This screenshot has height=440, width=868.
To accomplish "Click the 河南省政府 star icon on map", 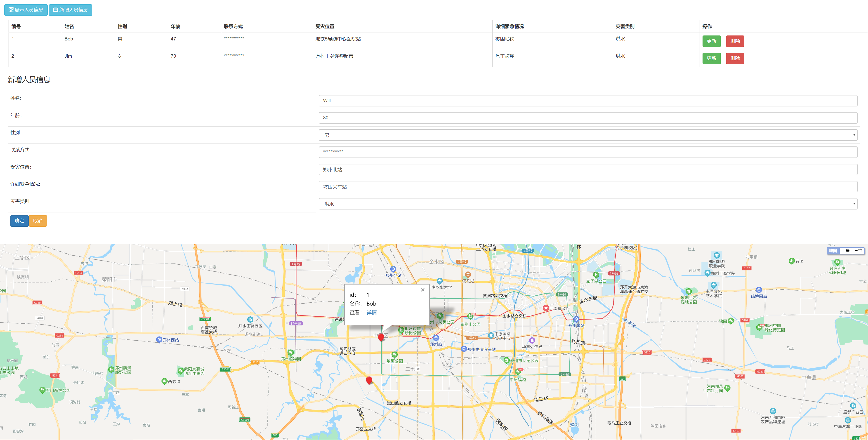I will tap(546, 308).
